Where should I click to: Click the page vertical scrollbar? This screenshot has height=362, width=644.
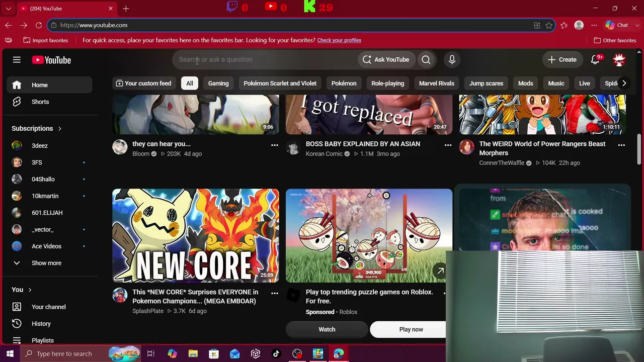(639, 149)
